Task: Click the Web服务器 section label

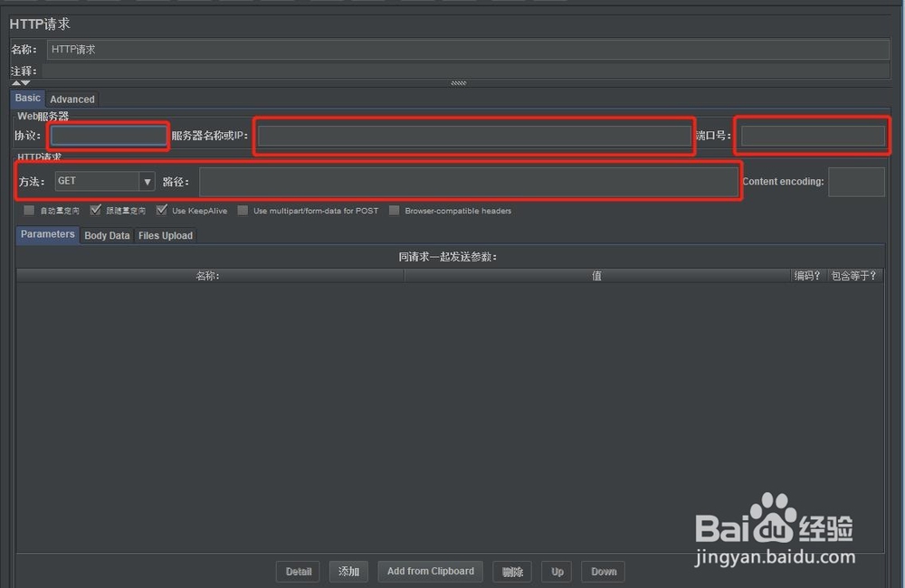Action: [43, 116]
